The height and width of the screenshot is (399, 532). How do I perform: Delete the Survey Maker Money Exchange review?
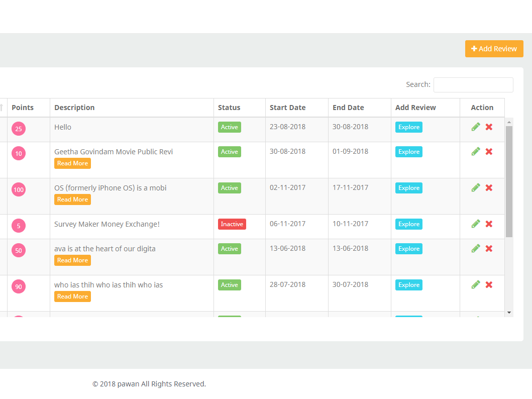(x=489, y=224)
